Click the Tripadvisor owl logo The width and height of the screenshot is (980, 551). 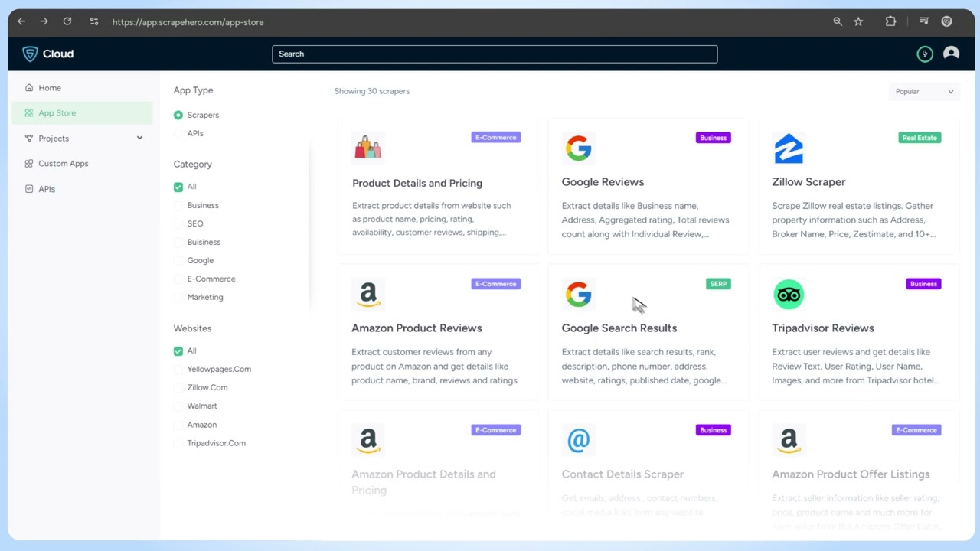(789, 295)
